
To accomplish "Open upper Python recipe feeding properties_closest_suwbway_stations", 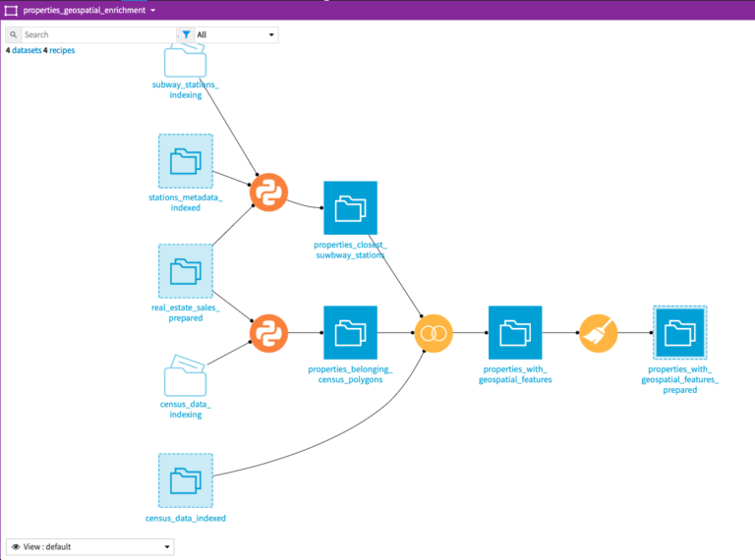I will point(268,193).
